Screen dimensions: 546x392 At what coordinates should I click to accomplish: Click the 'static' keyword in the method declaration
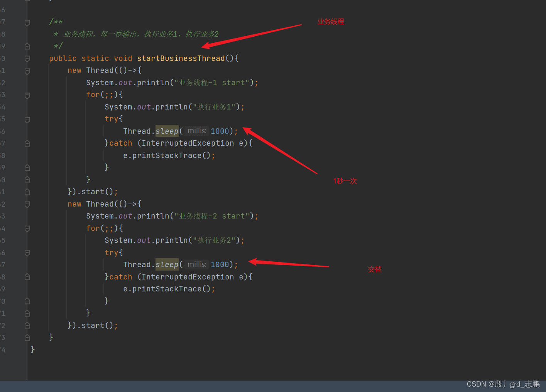click(95, 58)
